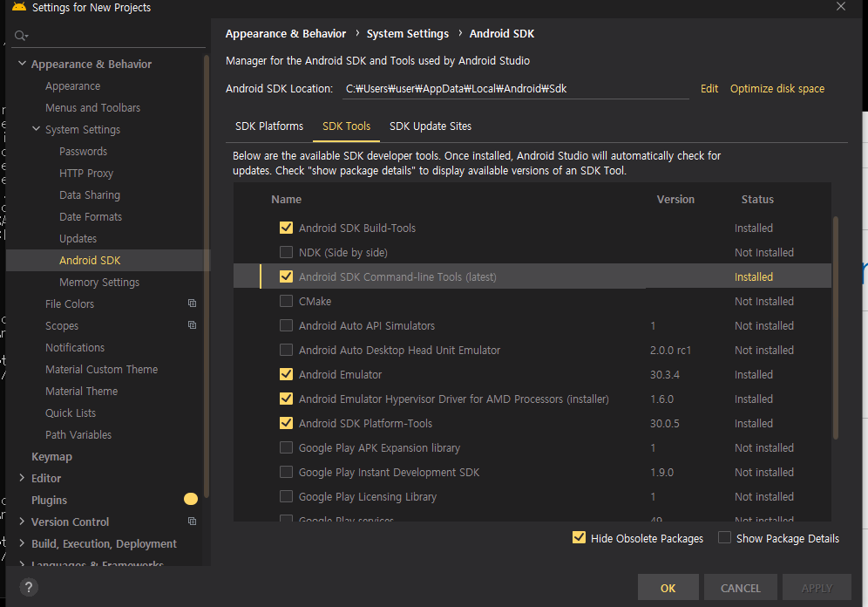Click the CANCEL button
The height and width of the screenshot is (607, 868).
pyautogui.click(x=741, y=588)
